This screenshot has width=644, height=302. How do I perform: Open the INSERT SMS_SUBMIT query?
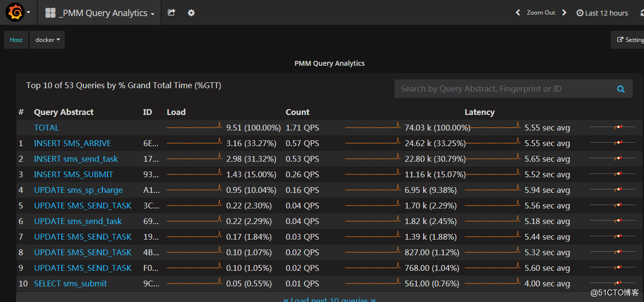pos(74,174)
